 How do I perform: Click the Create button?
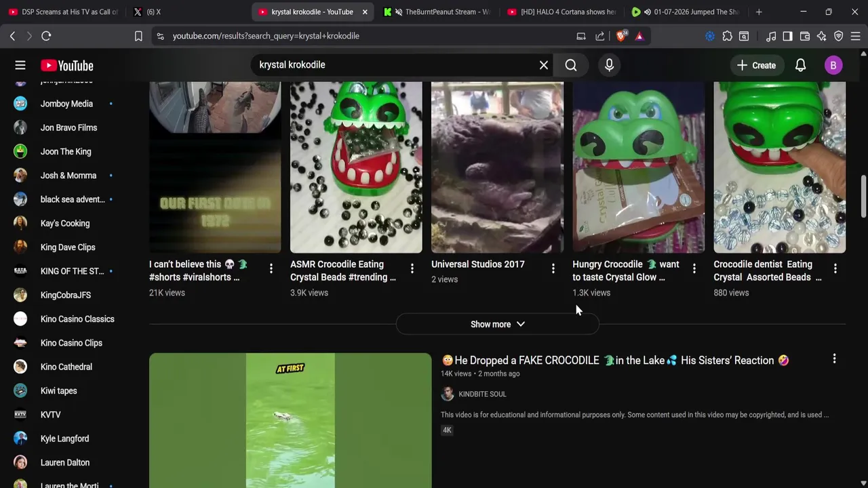[x=756, y=65]
